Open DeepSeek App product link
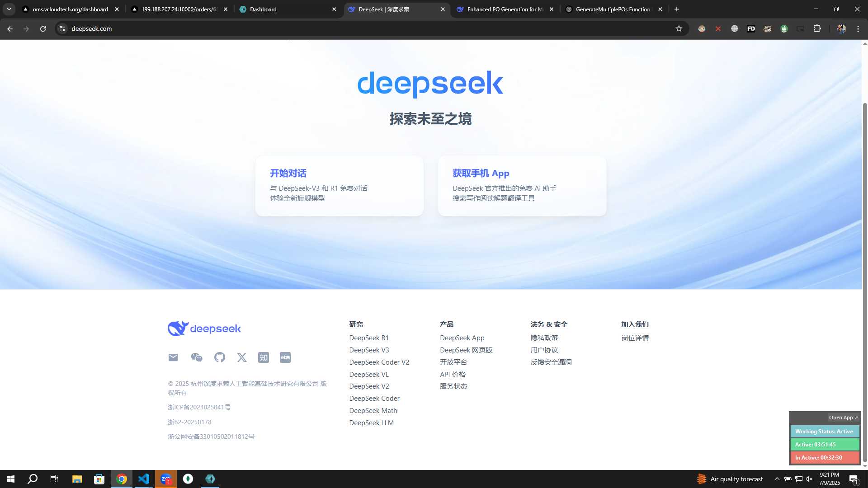 click(x=462, y=338)
